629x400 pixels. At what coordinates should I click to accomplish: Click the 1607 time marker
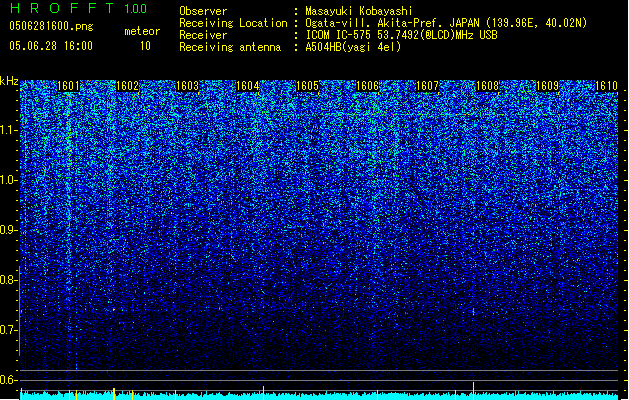(x=428, y=86)
